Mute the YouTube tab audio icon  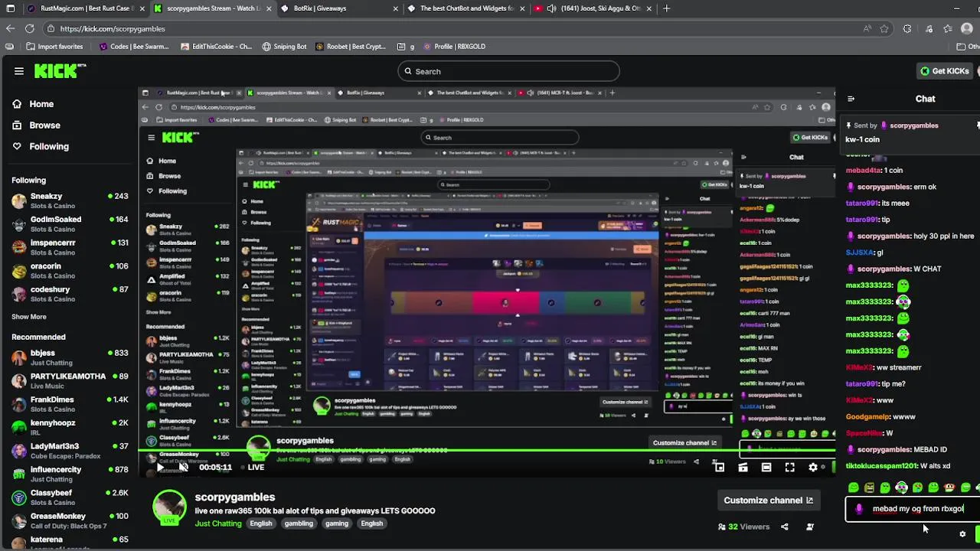coord(551,8)
